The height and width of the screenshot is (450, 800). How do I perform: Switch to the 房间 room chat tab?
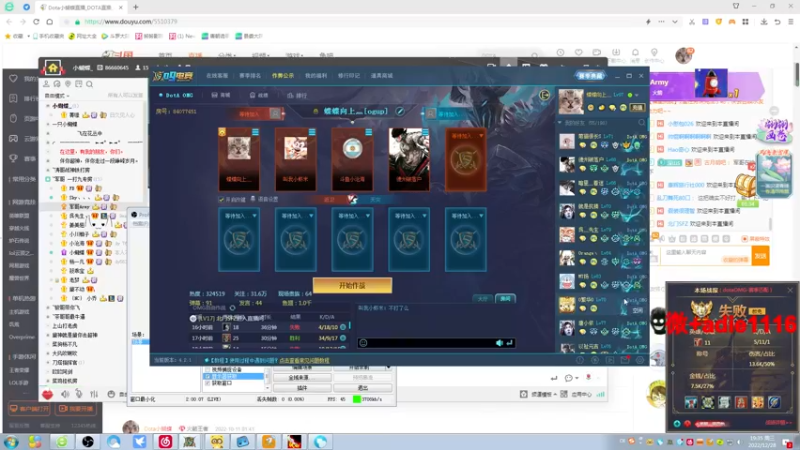[x=505, y=298]
